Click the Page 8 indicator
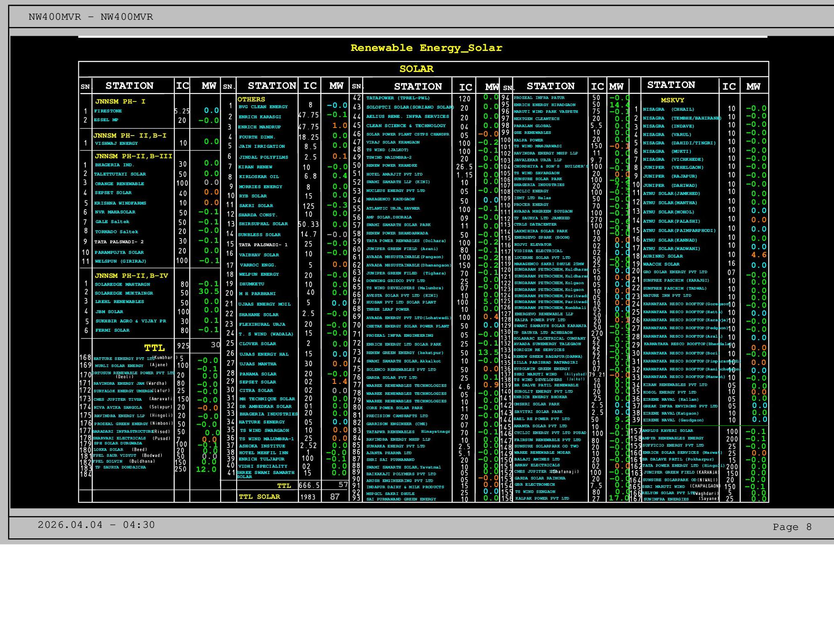The width and height of the screenshot is (834, 644). point(792,527)
